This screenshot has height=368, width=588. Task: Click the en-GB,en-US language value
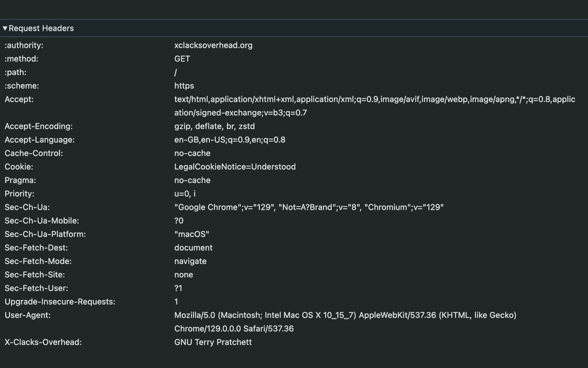tap(230, 139)
